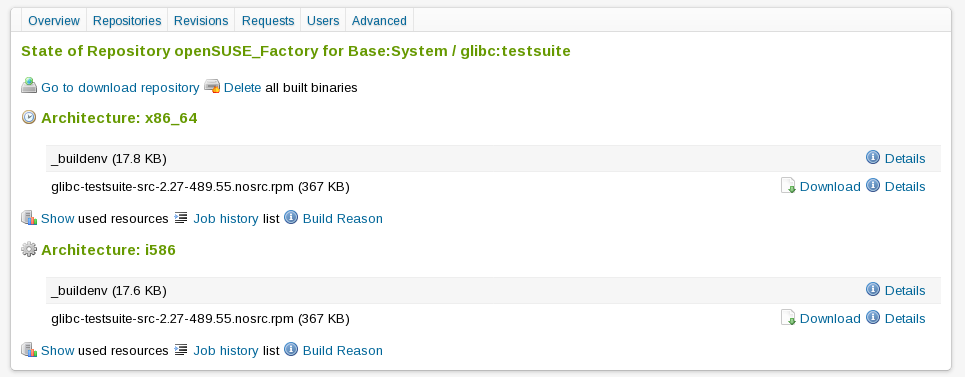This screenshot has height=377, width=965.
Task: Select the Users tab
Action: point(323,21)
